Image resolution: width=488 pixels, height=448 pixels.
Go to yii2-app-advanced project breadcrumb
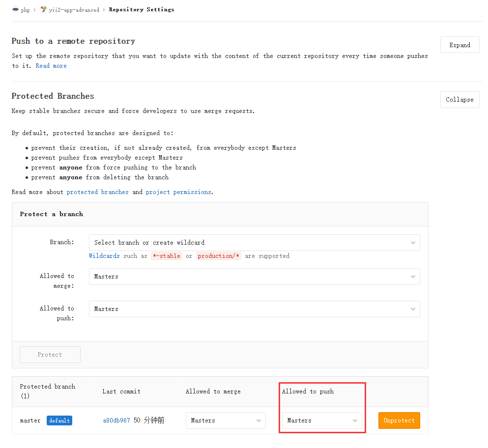(74, 10)
